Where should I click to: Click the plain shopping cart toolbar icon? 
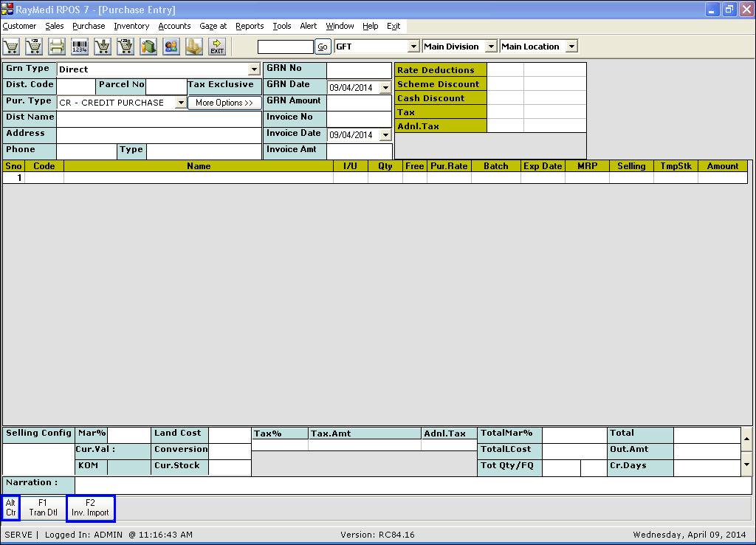[10, 47]
